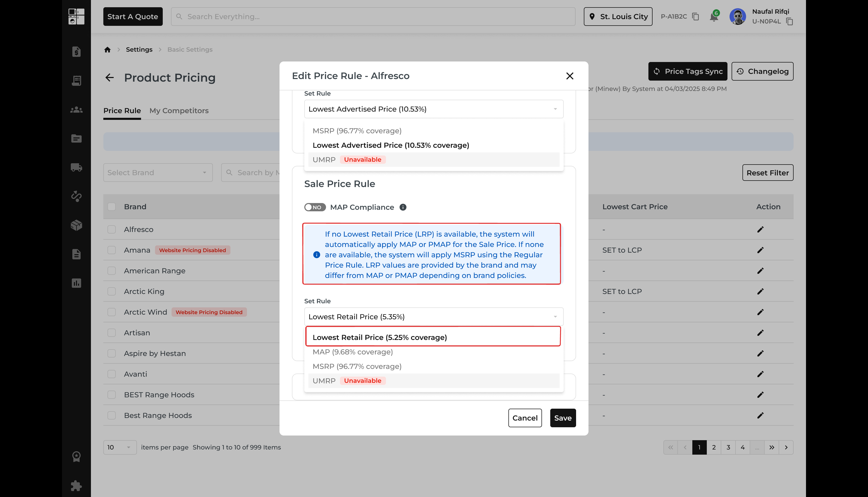Click Reset Filter

click(x=768, y=173)
